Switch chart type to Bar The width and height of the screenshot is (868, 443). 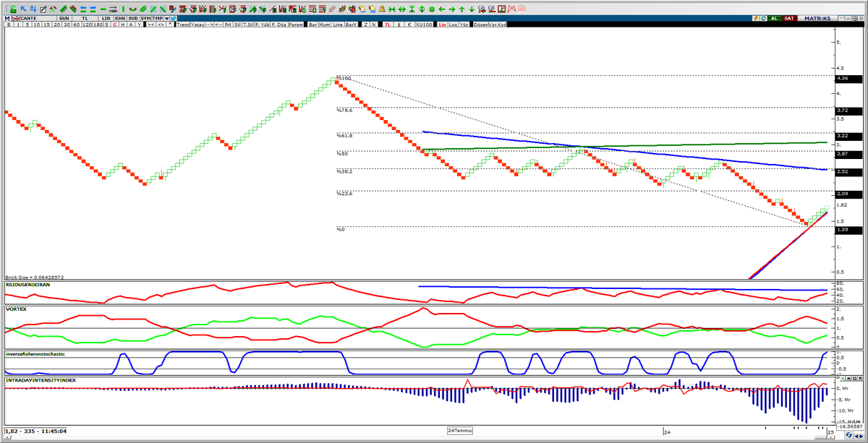pyautogui.click(x=312, y=25)
